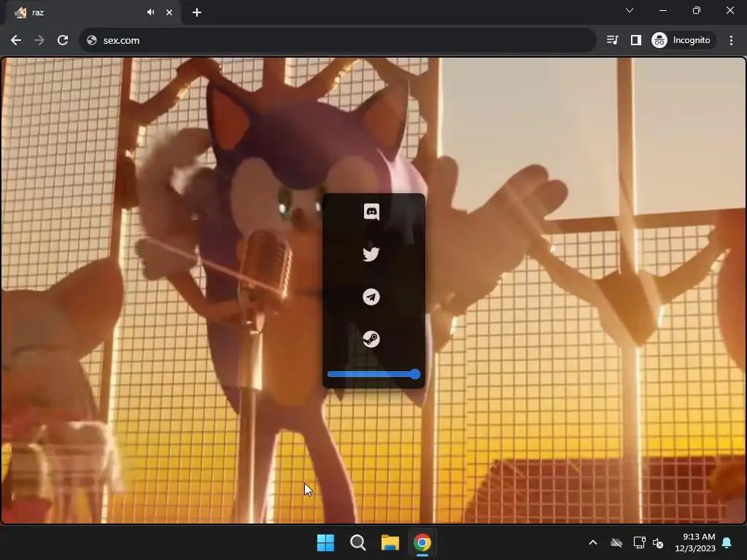Open the clock showing 9:13 AM
The image size is (747, 560).
click(x=695, y=542)
